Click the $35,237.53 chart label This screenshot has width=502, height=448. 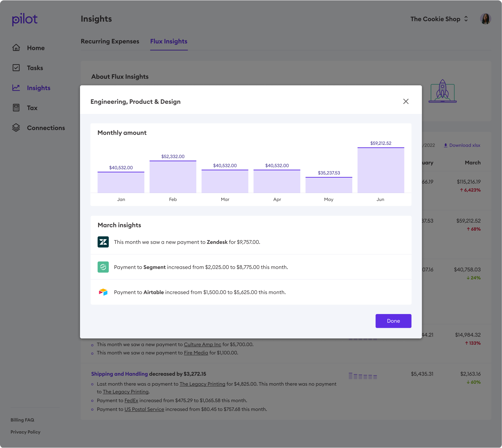coord(329,173)
